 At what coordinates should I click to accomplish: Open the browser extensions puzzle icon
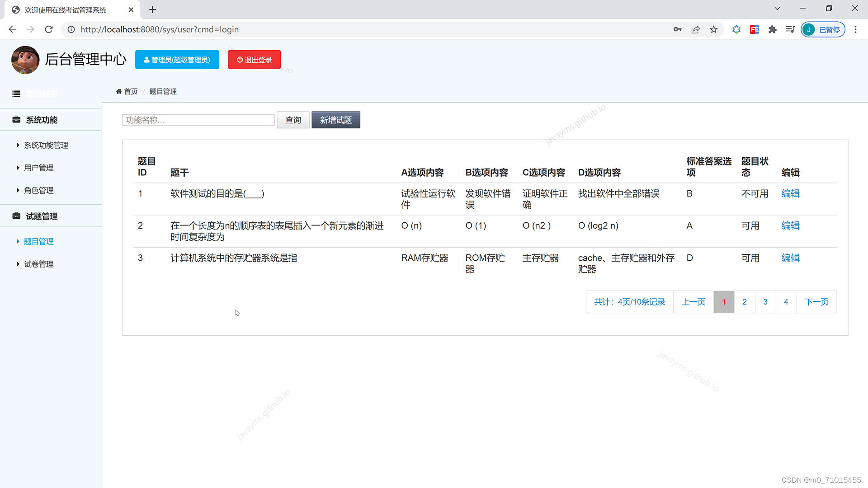[x=772, y=29]
